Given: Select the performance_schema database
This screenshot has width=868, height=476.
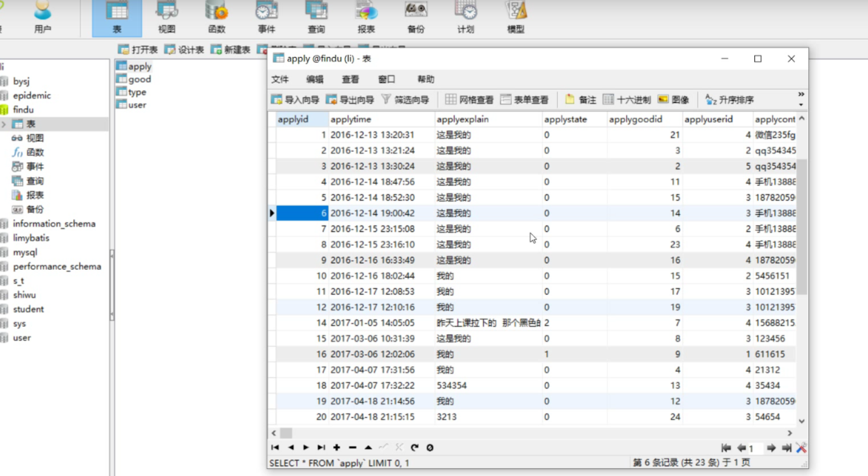Looking at the screenshot, I should pos(57,266).
